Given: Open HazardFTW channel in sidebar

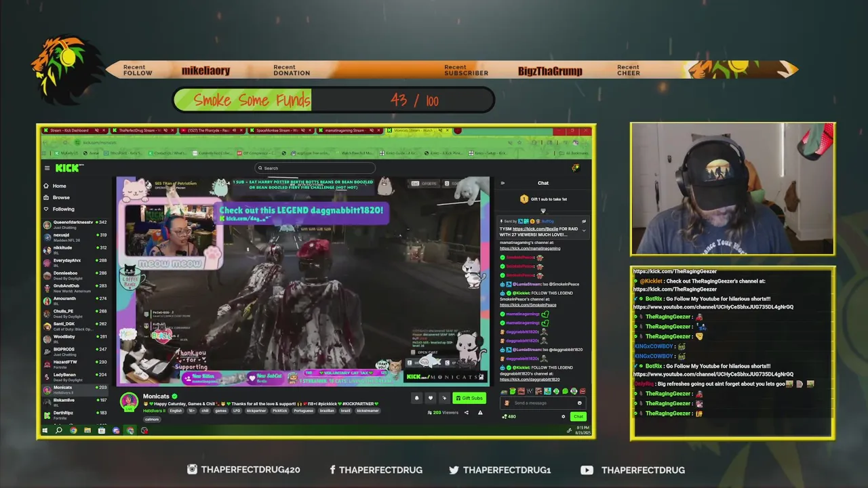Looking at the screenshot, I should point(76,364).
